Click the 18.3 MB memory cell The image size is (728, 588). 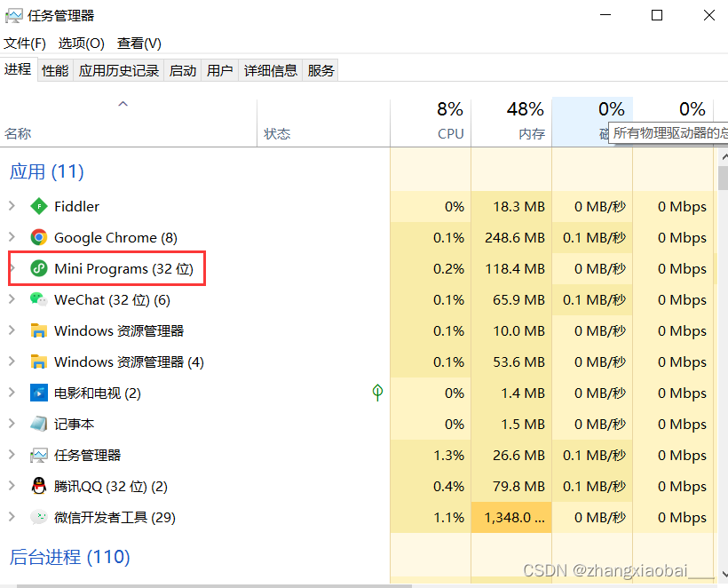[x=511, y=206]
